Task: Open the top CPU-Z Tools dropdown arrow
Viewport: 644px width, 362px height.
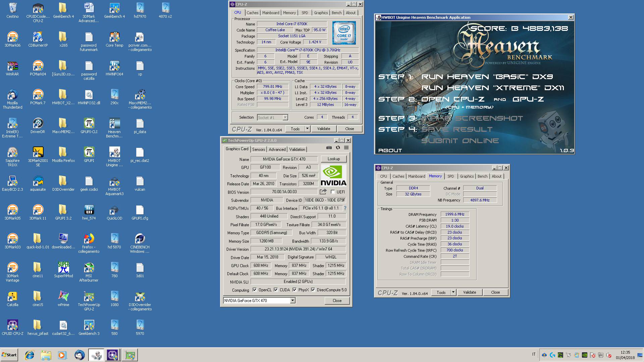Action: [307, 129]
